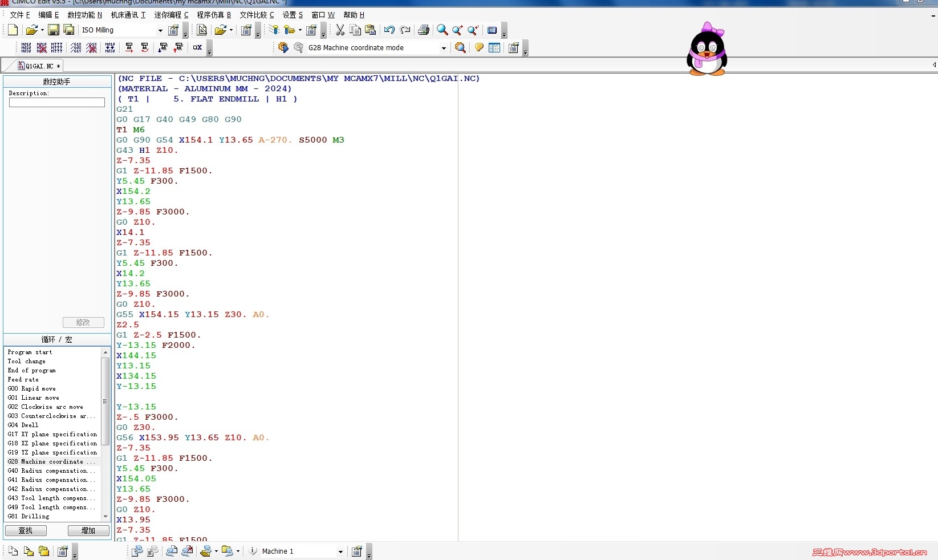Copy selection to clipboard
Screen dimensions: 938x560
(x=354, y=30)
